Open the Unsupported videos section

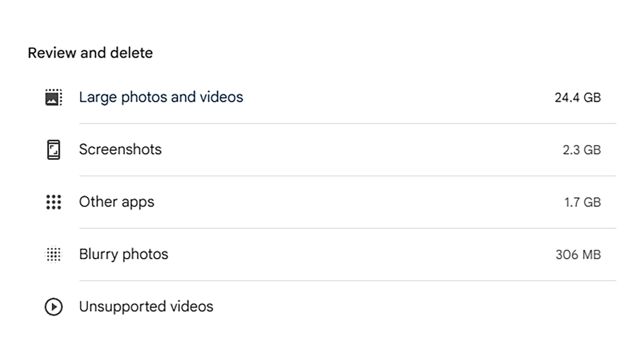point(146,306)
